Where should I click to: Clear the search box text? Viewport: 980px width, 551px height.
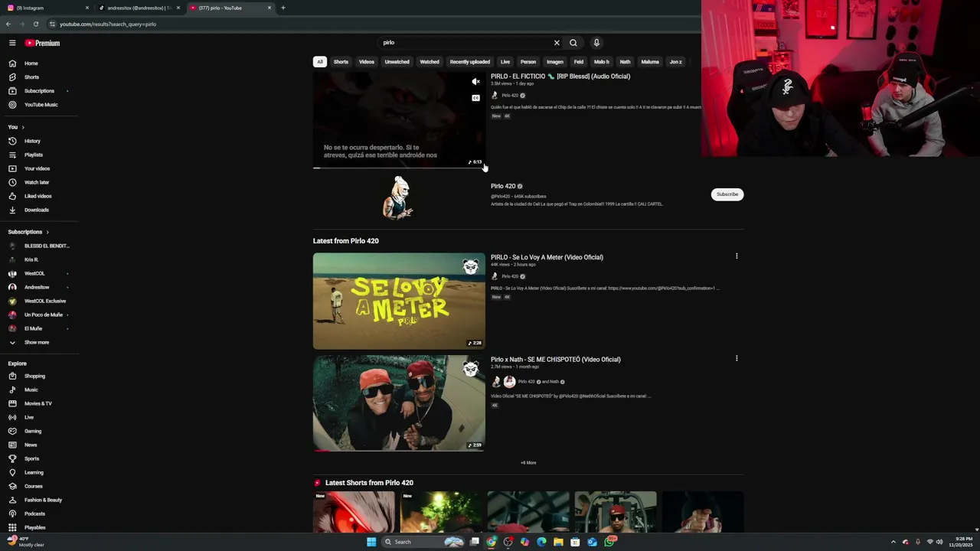click(557, 43)
